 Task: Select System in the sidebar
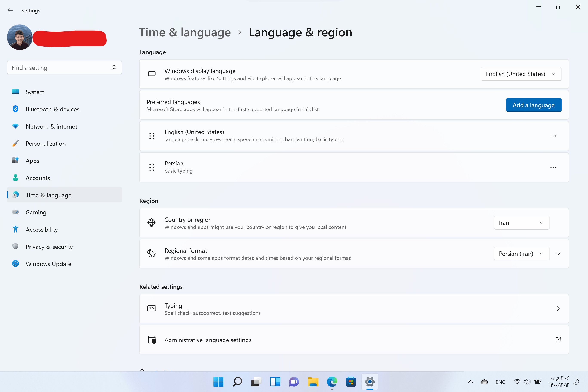coord(64,92)
